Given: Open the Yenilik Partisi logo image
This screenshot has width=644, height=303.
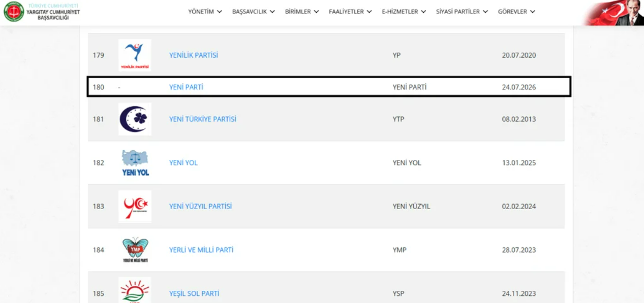Looking at the screenshot, I should click(x=135, y=55).
